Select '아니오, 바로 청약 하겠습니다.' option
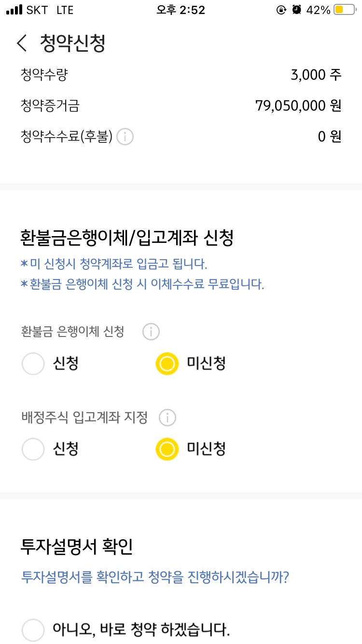 point(33,630)
